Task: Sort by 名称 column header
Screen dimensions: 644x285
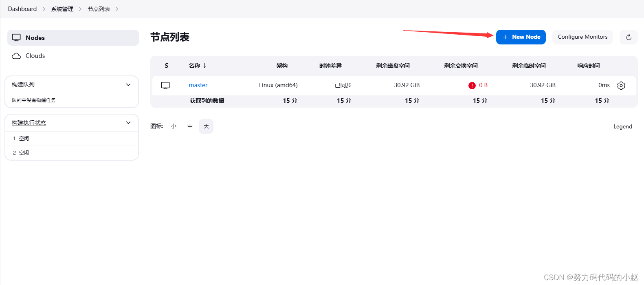Action: coord(198,66)
